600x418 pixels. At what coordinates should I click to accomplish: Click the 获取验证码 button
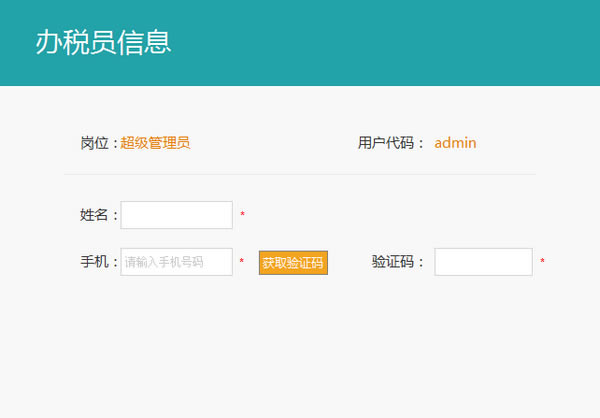(x=293, y=263)
